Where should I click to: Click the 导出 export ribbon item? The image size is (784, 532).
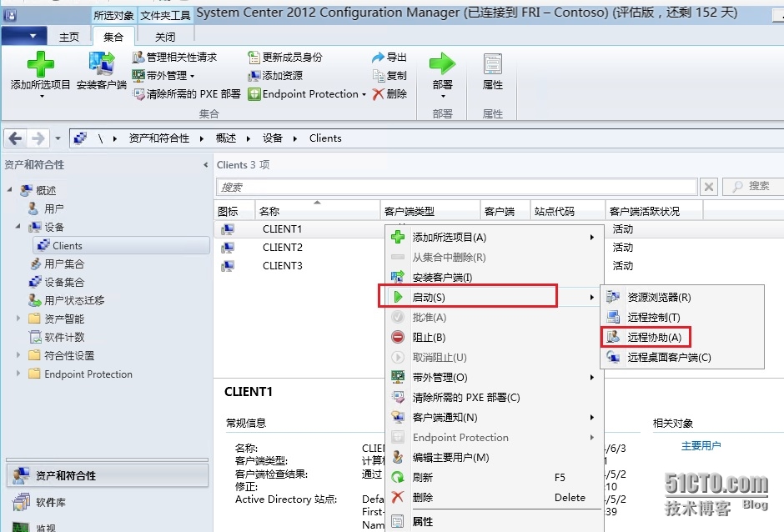[x=389, y=57]
